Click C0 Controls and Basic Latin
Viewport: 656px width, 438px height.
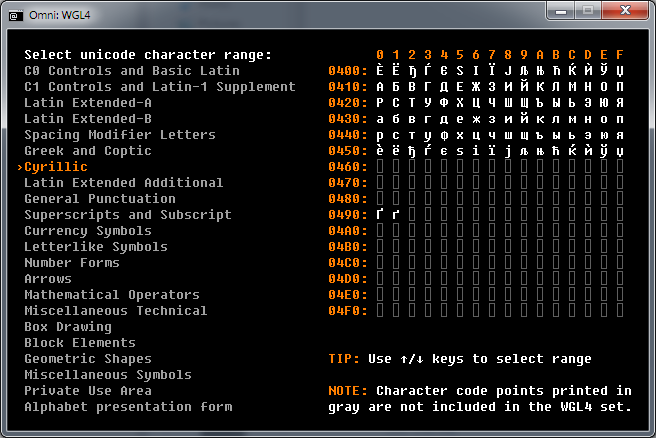click(132, 71)
